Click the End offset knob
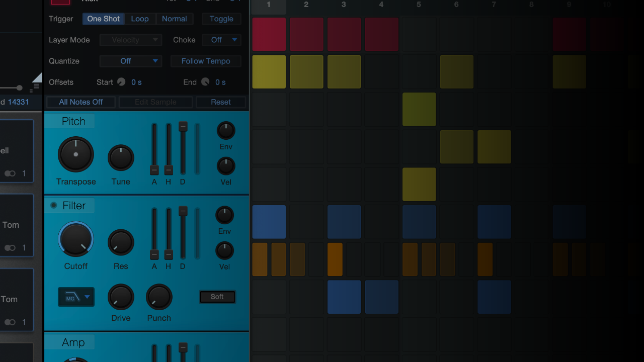The height and width of the screenshot is (362, 644). click(x=205, y=82)
